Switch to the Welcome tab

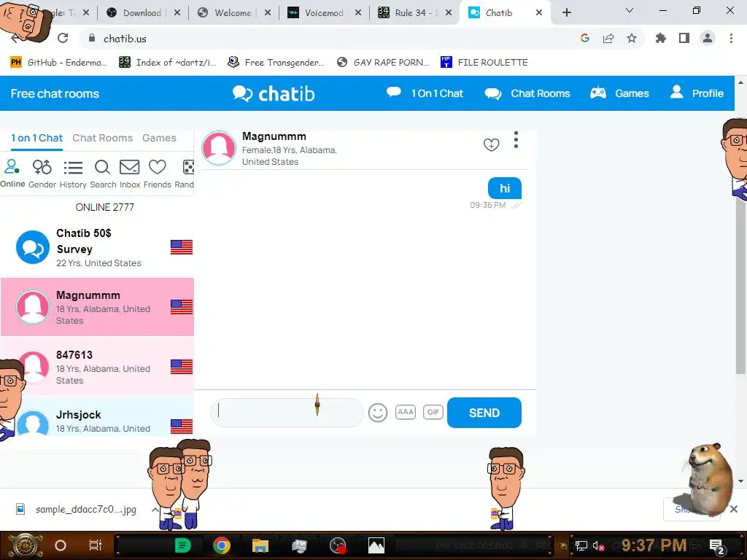click(x=233, y=13)
